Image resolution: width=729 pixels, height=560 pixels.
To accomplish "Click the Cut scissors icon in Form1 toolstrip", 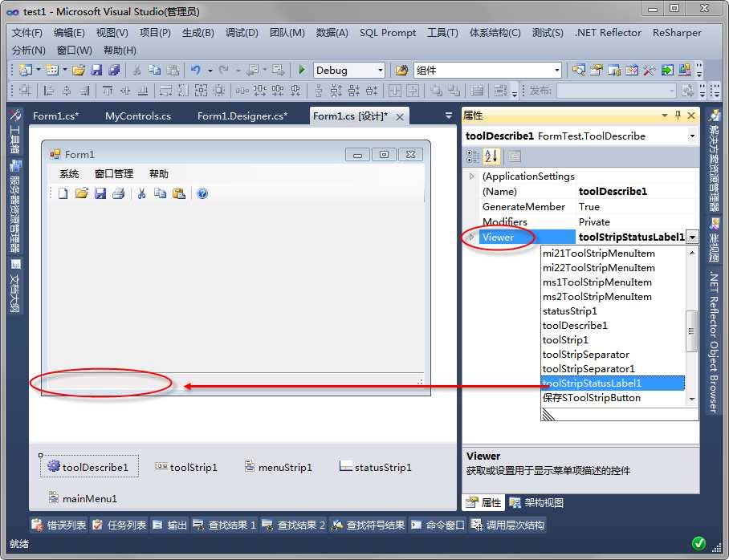I will (x=142, y=193).
